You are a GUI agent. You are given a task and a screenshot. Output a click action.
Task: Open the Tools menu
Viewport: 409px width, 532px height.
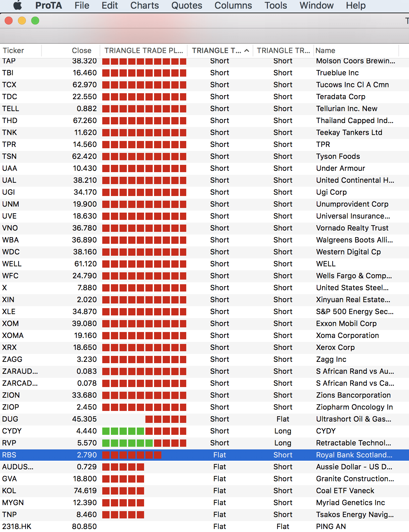coord(276,5)
